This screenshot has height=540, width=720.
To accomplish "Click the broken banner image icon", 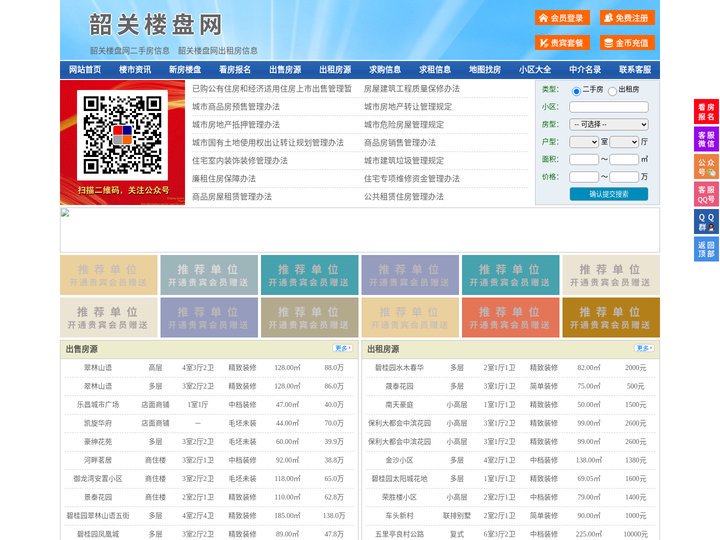I will 65,213.
